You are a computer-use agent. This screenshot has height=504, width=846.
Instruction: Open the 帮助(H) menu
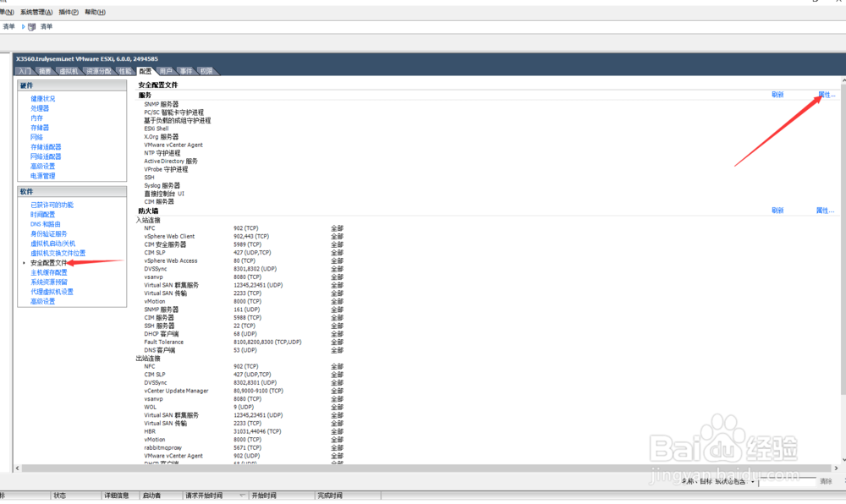95,12
